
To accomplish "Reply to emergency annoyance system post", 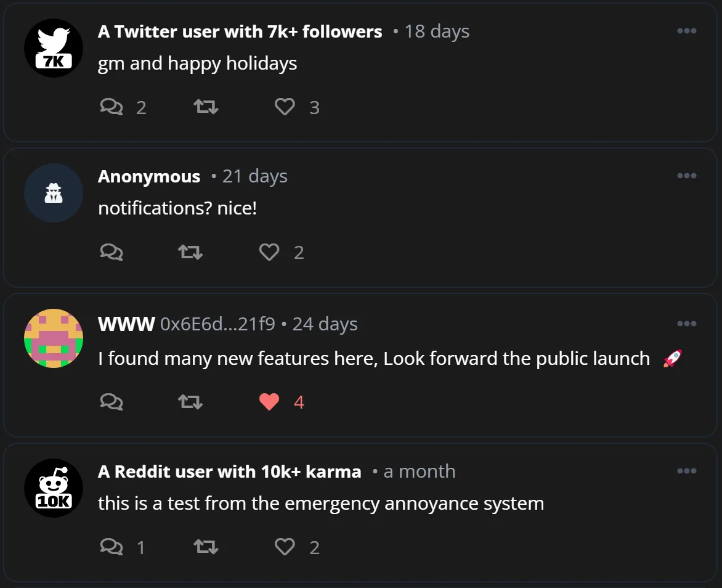I will [112, 547].
